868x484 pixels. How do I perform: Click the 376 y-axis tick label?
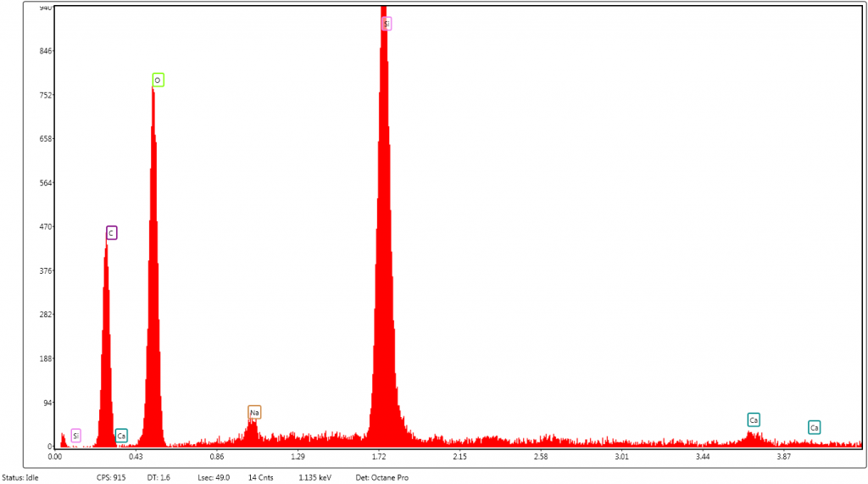click(x=46, y=270)
